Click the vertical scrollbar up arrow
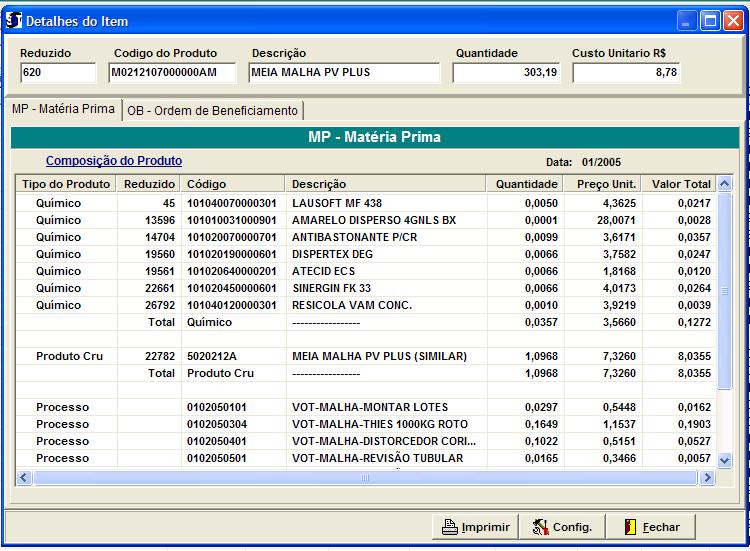 [x=725, y=184]
